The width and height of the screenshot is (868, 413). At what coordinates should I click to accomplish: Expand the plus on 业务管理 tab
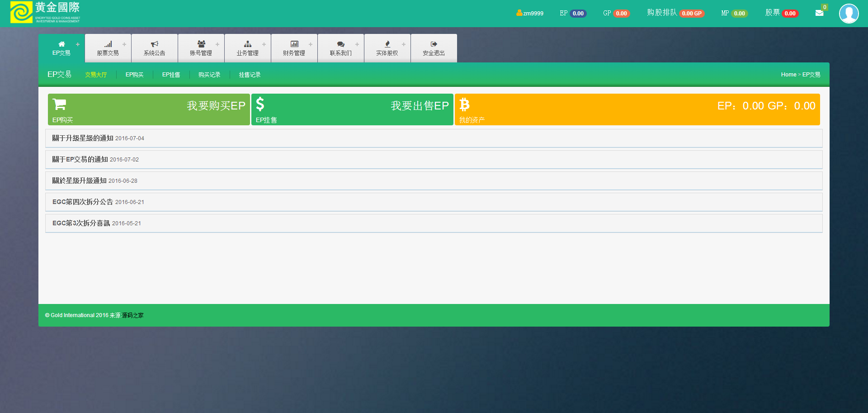(x=264, y=44)
